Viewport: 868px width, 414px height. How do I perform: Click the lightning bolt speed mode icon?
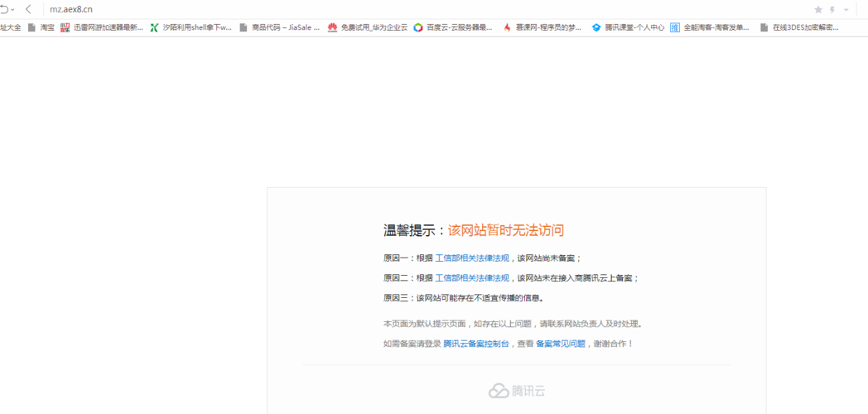click(x=832, y=10)
